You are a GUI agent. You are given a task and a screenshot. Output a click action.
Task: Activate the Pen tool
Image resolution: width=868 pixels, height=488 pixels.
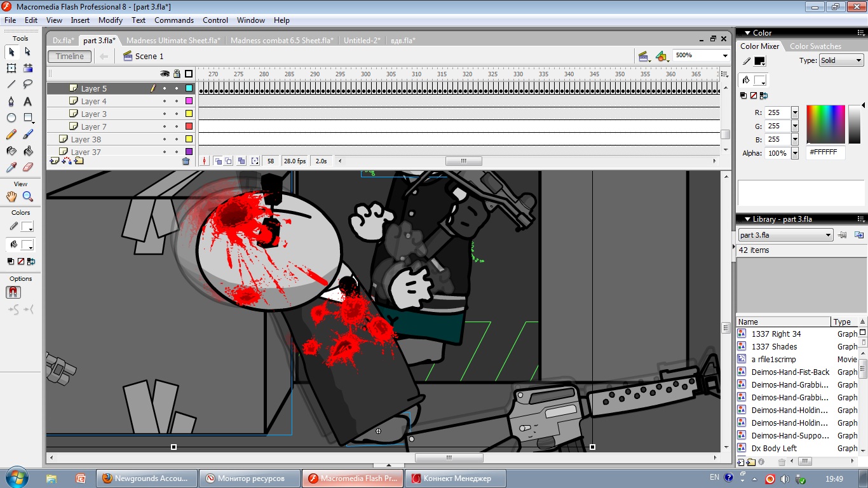[11, 101]
